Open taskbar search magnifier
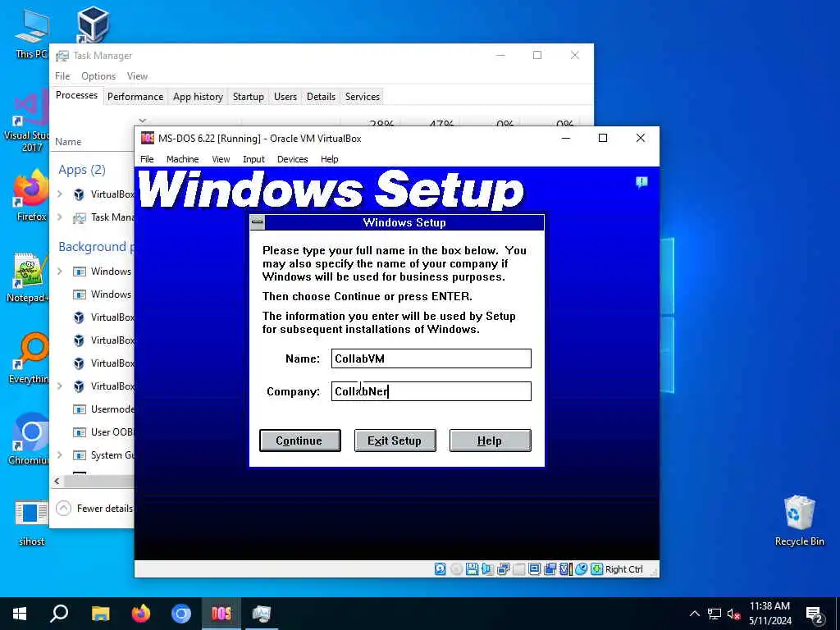 (x=59, y=614)
